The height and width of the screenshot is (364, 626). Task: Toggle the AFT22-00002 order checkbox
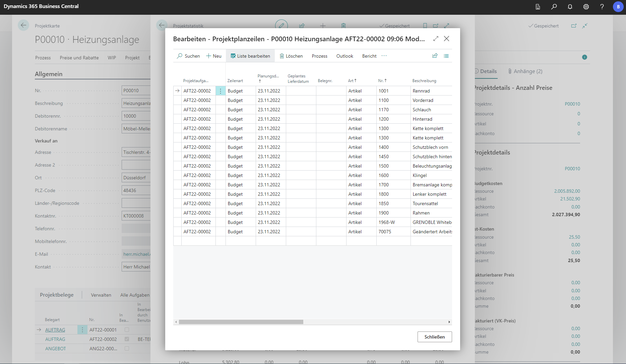(x=127, y=339)
